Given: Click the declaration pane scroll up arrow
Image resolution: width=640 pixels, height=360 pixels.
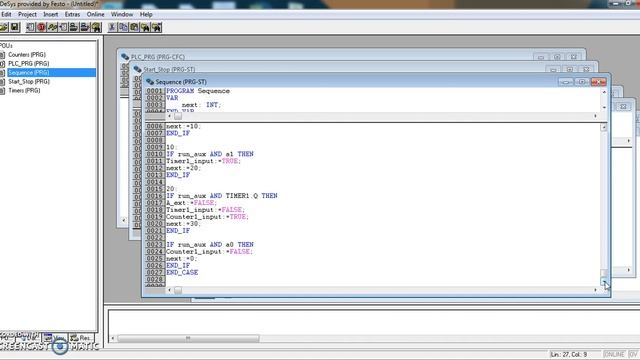Looking at the screenshot, I should (604, 92).
